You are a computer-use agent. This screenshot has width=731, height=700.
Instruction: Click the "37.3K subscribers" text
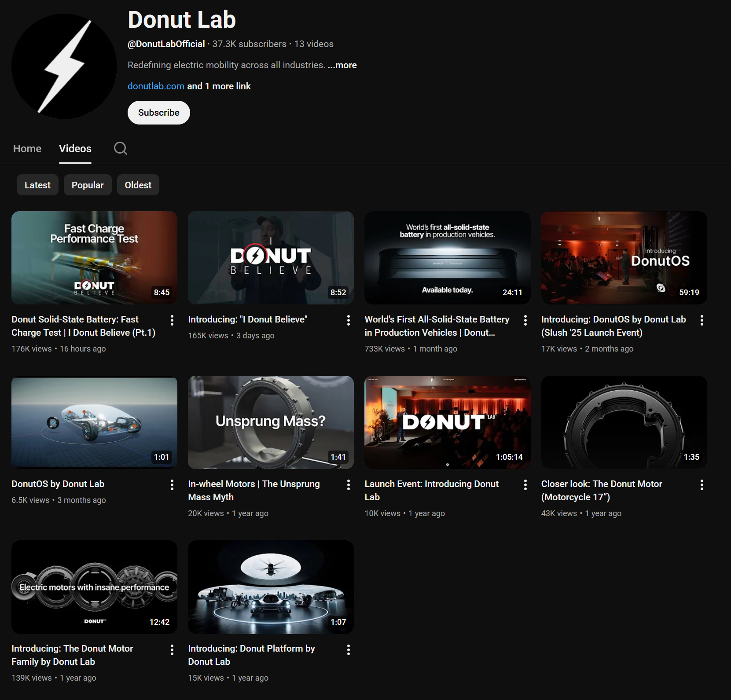click(x=249, y=44)
